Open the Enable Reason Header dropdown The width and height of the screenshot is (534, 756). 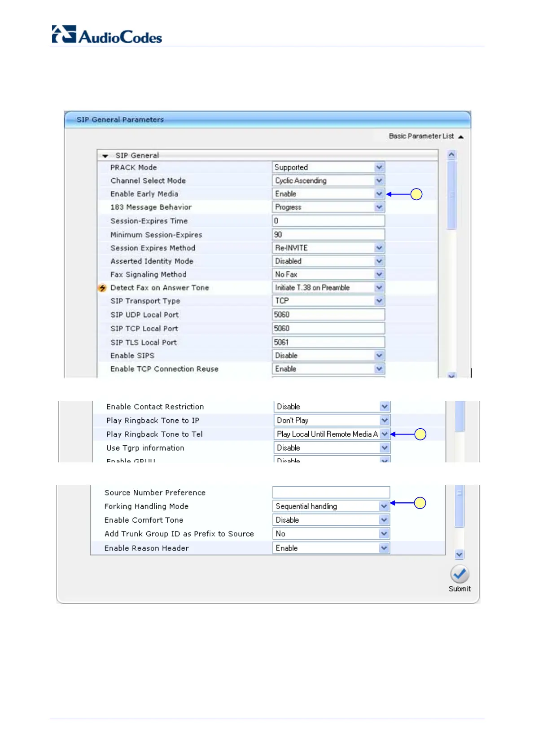(x=384, y=548)
